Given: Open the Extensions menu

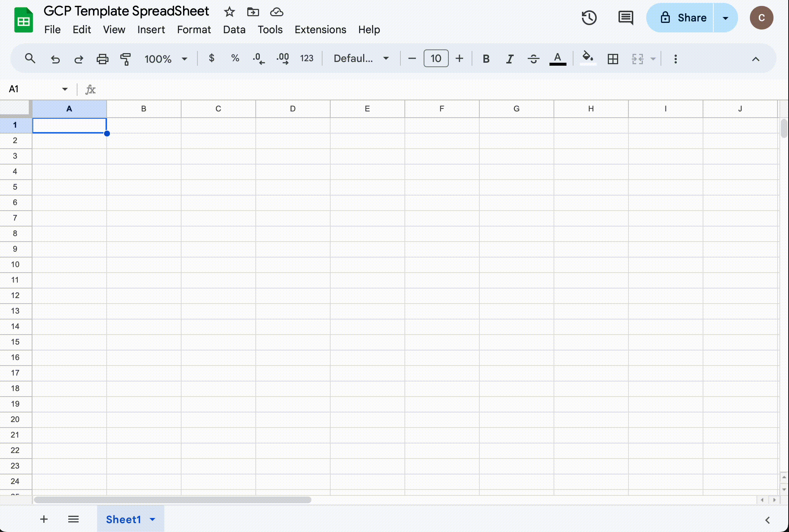Looking at the screenshot, I should click(320, 30).
